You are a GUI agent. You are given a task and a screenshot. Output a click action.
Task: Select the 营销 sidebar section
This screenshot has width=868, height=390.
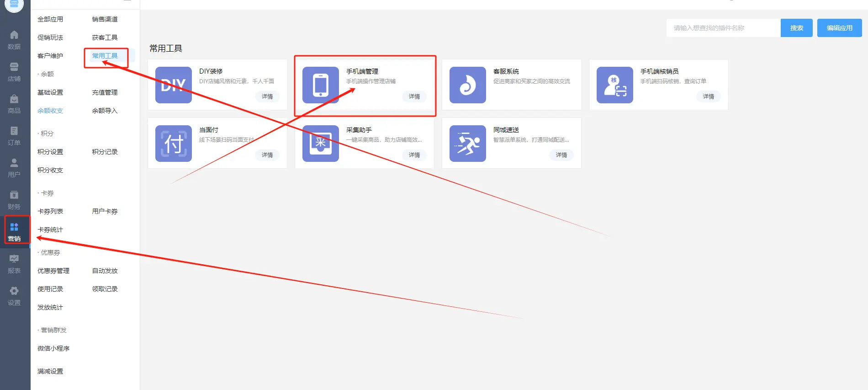tap(14, 232)
